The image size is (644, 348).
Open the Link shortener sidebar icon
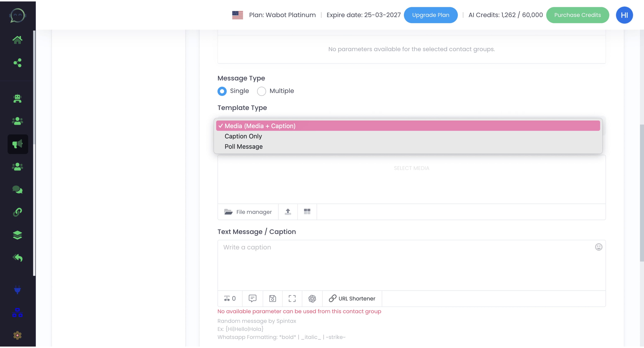click(18, 212)
